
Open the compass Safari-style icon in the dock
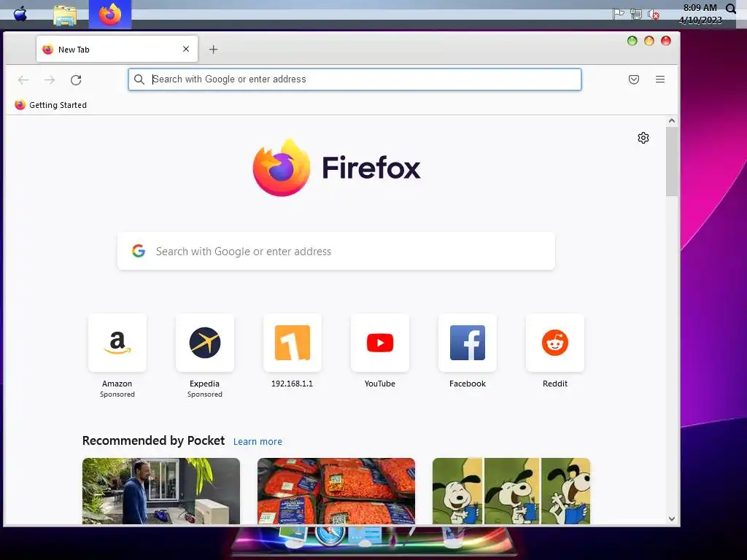coord(329,534)
